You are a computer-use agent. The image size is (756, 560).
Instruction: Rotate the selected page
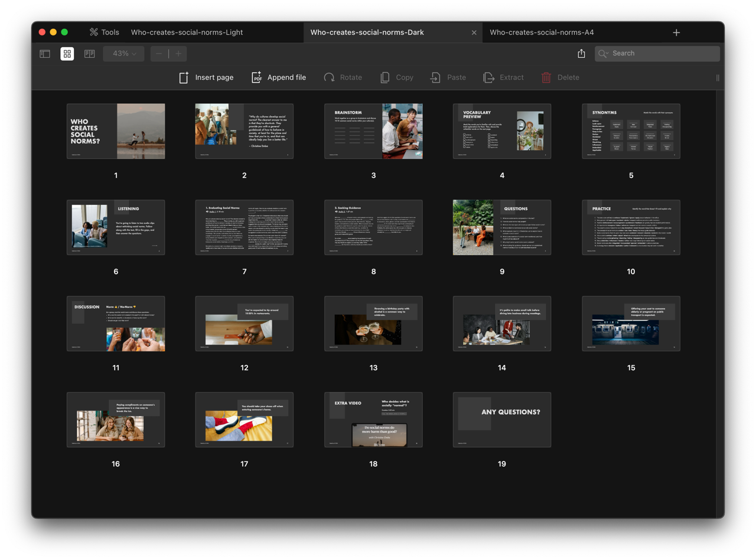pyautogui.click(x=343, y=77)
